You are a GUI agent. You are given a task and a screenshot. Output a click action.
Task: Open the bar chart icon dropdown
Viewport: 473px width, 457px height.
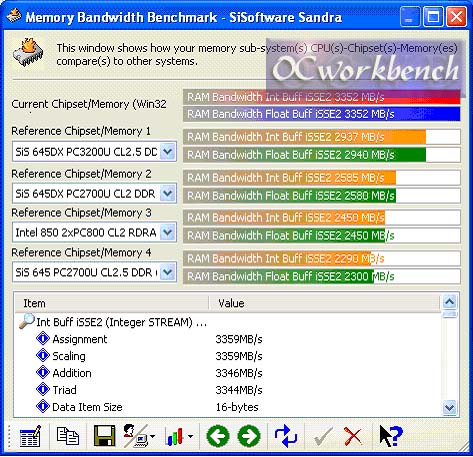point(190,436)
